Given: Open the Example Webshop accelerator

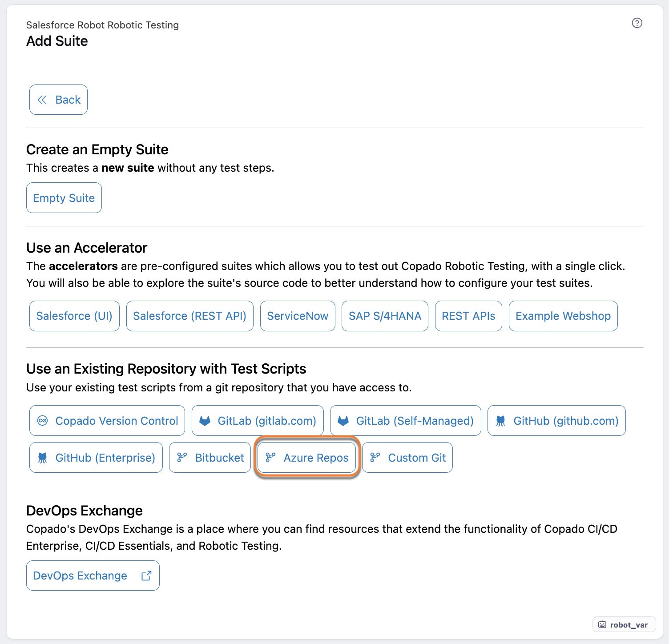Looking at the screenshot, I should coord(563,316).
